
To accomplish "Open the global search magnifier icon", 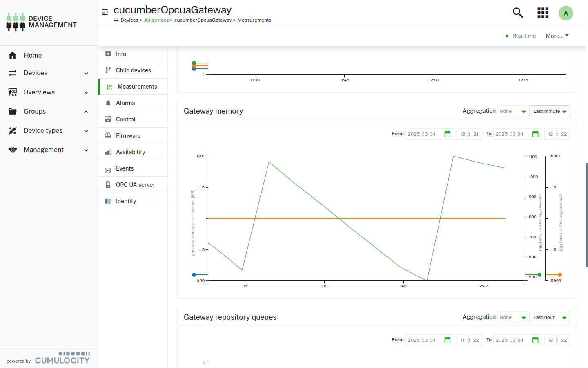I will pyautogui.click(x=518, y=13).
